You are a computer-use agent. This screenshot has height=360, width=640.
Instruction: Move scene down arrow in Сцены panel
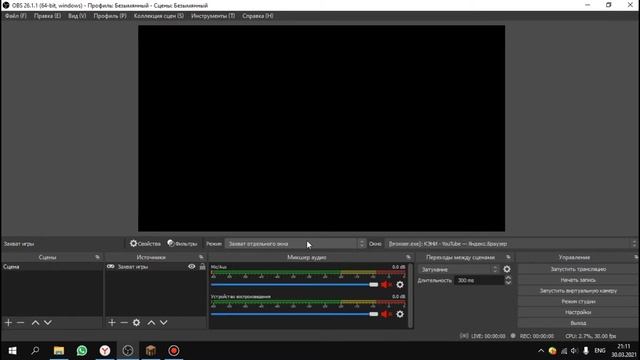point(48,322)
